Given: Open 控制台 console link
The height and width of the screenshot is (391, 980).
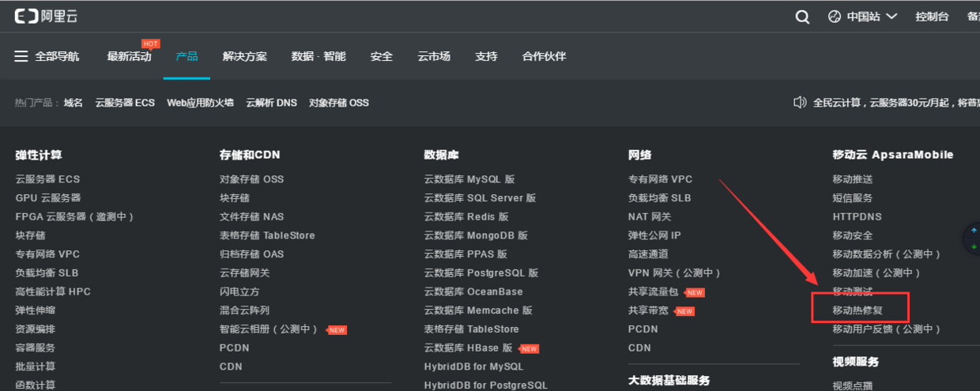Looking at the screenshot, I should [x=932, y=17].
